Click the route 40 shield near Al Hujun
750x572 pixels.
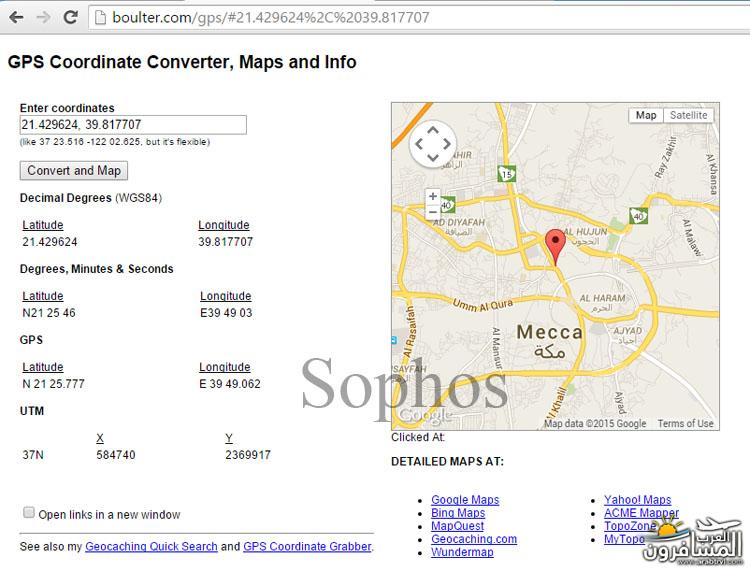[x=639, y=216]
